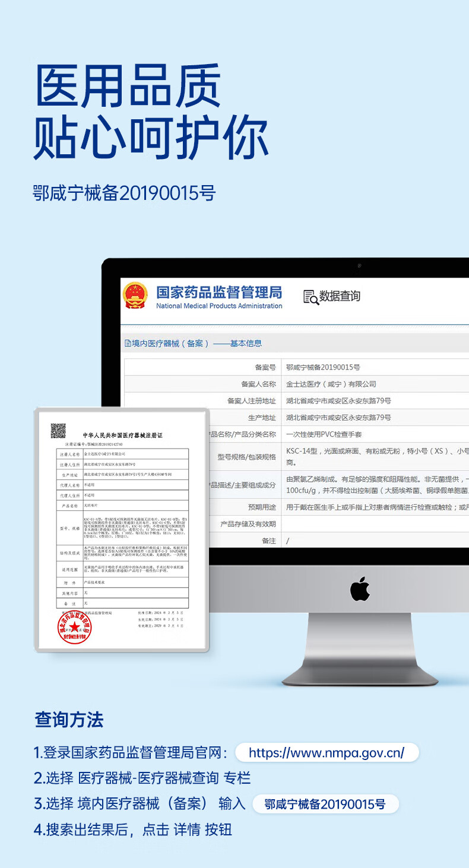
Task: Click 国家药品监督管理局 site title
Action: coord(219,292)
